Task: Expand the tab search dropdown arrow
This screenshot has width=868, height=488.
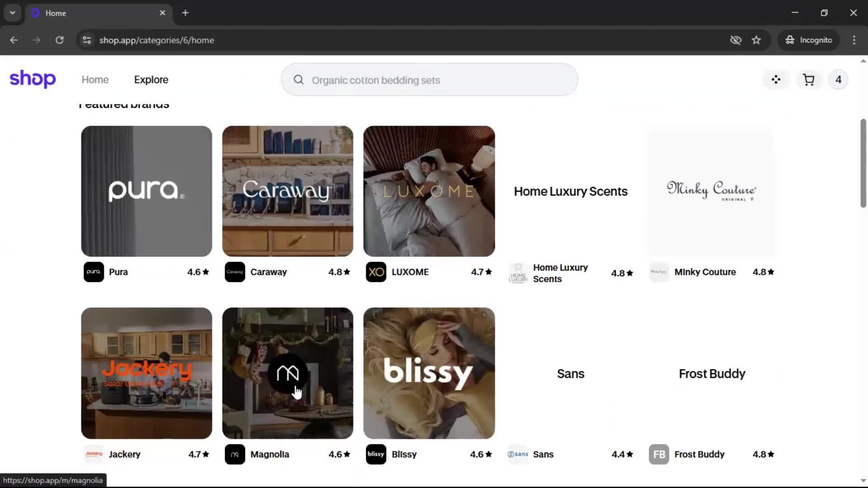Action: (x=12, y=13)
